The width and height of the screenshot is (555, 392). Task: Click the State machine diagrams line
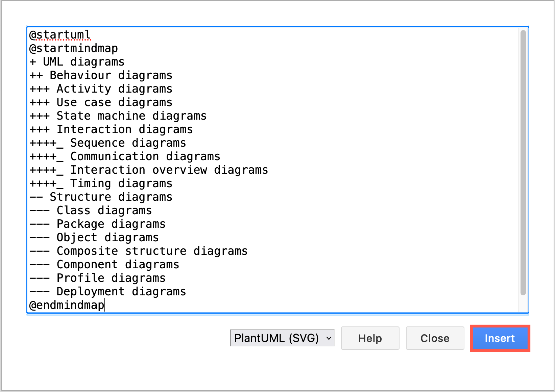click(x=117, y=116)
